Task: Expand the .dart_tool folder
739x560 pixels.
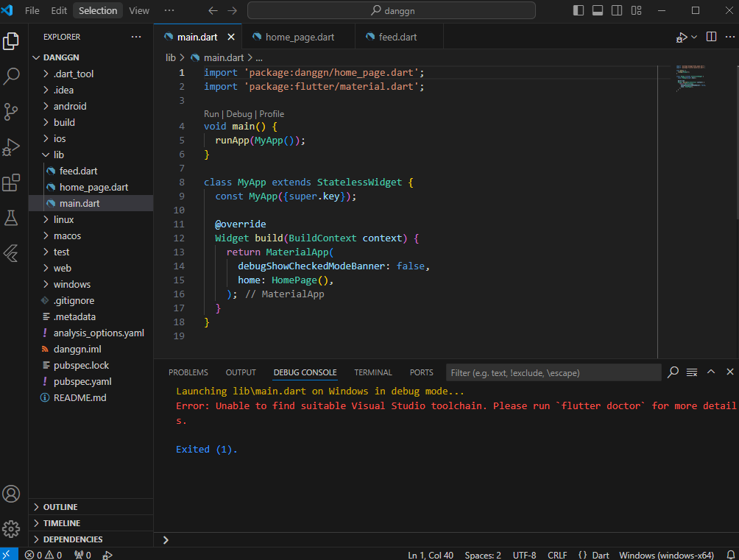Action: (46, 74)
